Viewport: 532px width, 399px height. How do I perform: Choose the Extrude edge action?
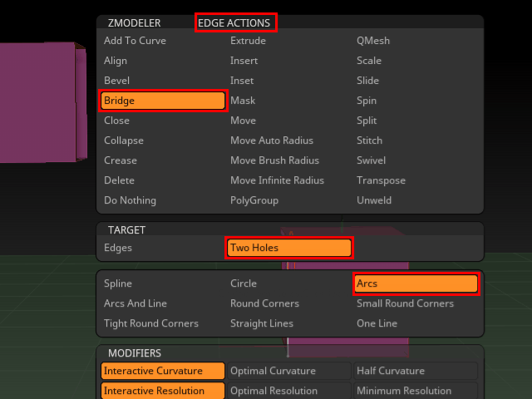click(248, 41)
